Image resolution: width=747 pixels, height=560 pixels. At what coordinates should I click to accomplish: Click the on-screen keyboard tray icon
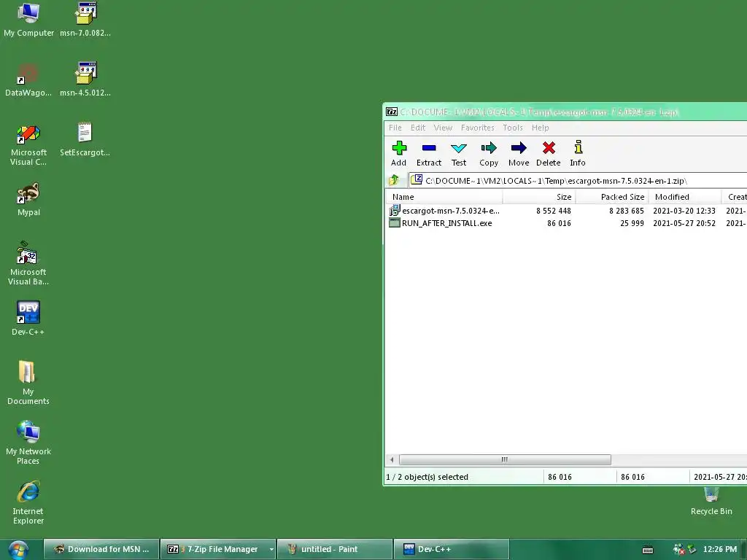coord(648,550)
